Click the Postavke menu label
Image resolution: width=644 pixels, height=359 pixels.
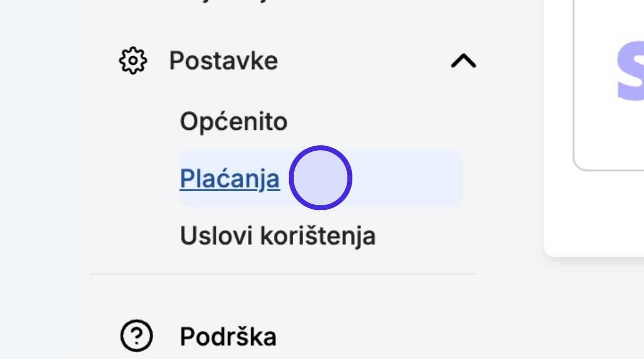coord(223,61)
